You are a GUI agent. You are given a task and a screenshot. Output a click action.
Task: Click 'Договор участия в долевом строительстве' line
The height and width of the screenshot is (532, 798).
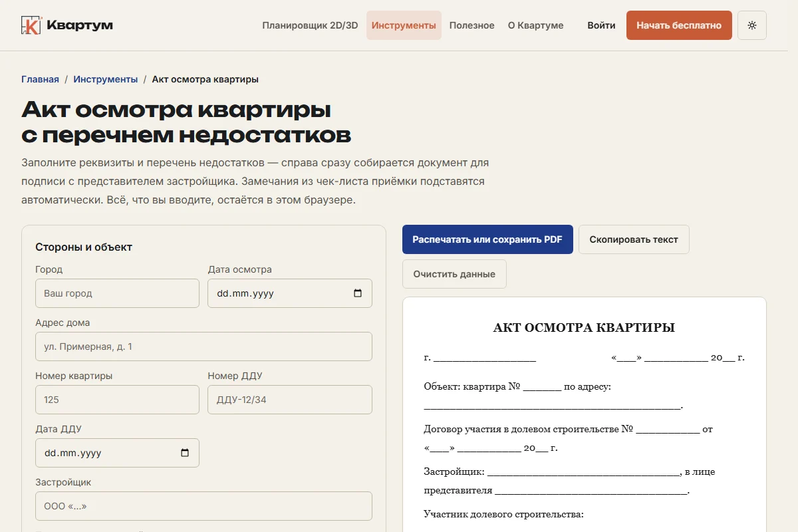click(x=568, y=429)
